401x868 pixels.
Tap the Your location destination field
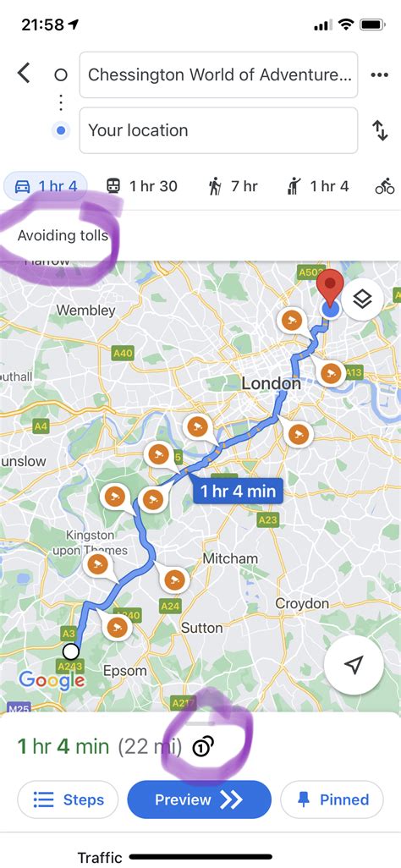[x=219, y=130]
